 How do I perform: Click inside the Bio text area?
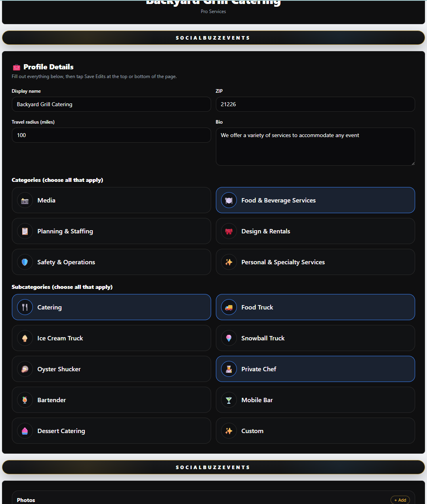coord(315,147)
